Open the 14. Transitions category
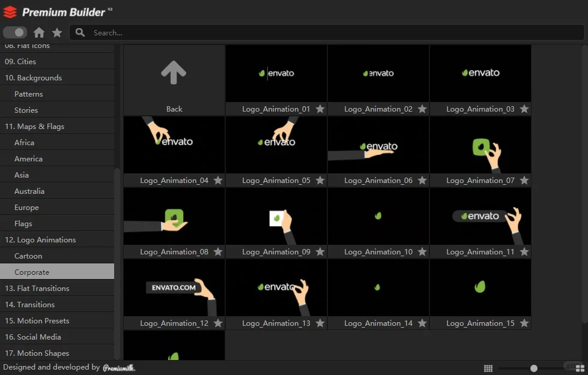588x375 pixels. click(57, 304)
